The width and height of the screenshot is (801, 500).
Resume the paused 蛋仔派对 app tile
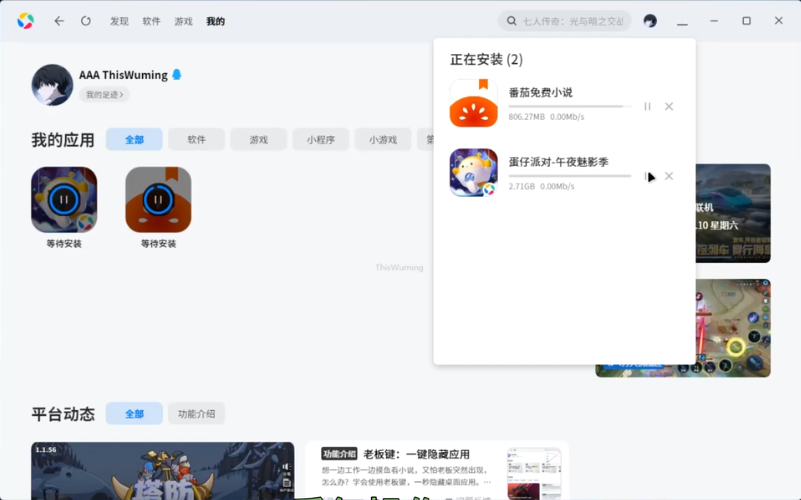(x=64, y=200)
